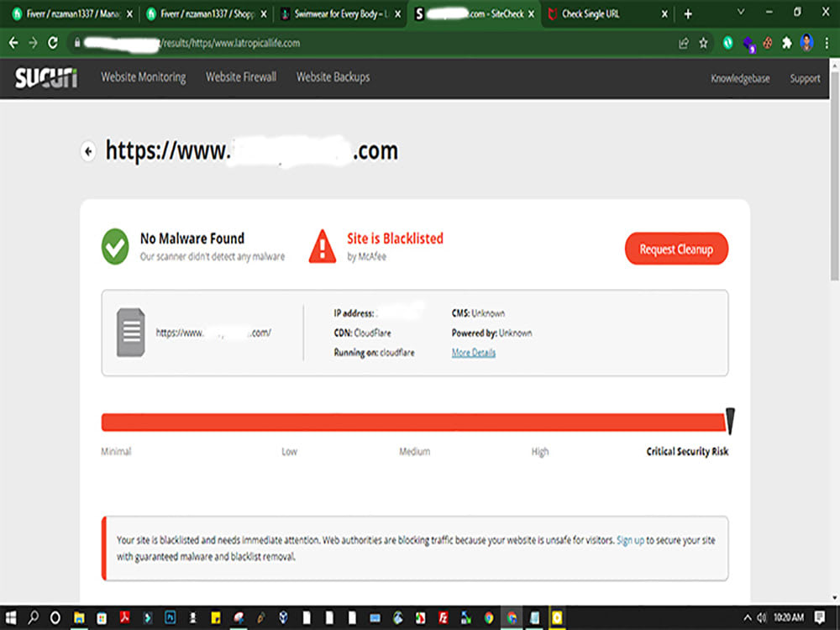Screen dimensions: 840x630
Task: Launch Photoshop from the taskbar
Action: point(171,617)
